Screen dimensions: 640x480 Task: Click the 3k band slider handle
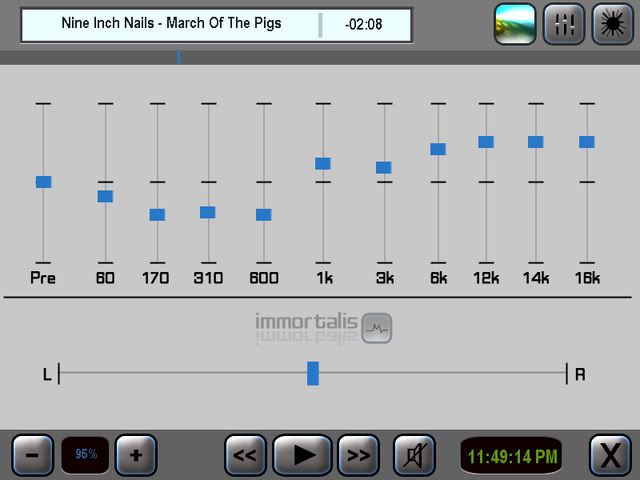click(x=384, y=168)
